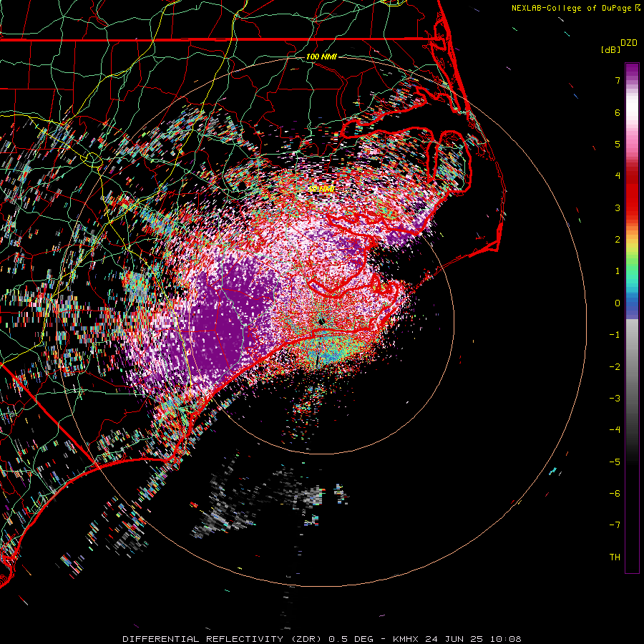Click the -7 value on color scale
Viewport: 644px width, 644px height.
pyautogui.click(x=615, y=525)
